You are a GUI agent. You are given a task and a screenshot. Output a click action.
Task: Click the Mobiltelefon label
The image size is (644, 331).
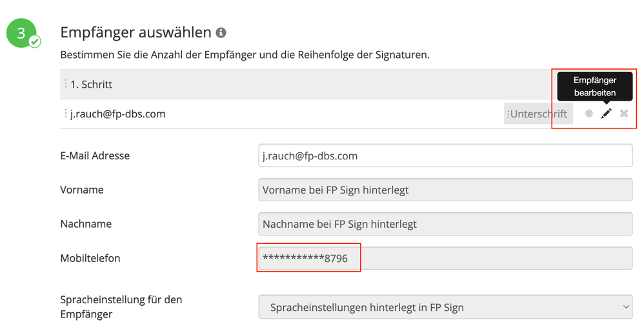point(90,258)
